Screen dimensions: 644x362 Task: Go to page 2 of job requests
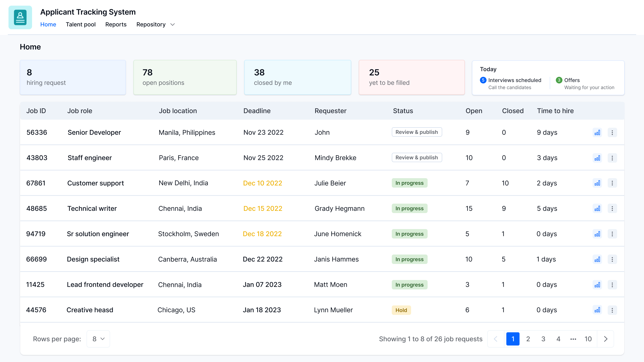[x=528, y=339]
